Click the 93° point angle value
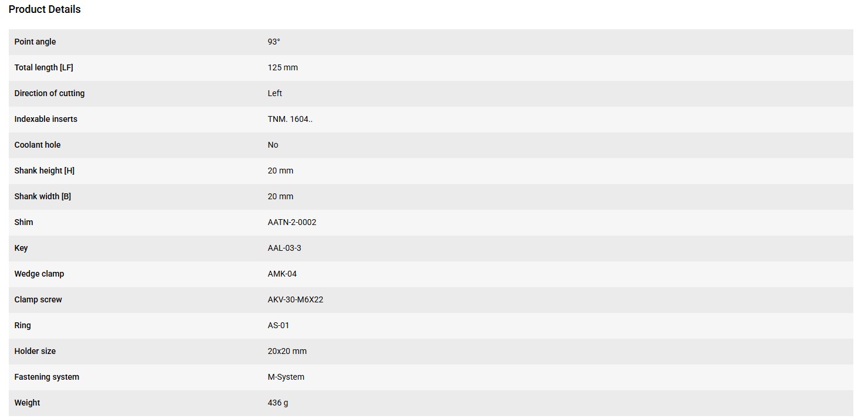Viewport: 868px width, 419px height. 274,42
